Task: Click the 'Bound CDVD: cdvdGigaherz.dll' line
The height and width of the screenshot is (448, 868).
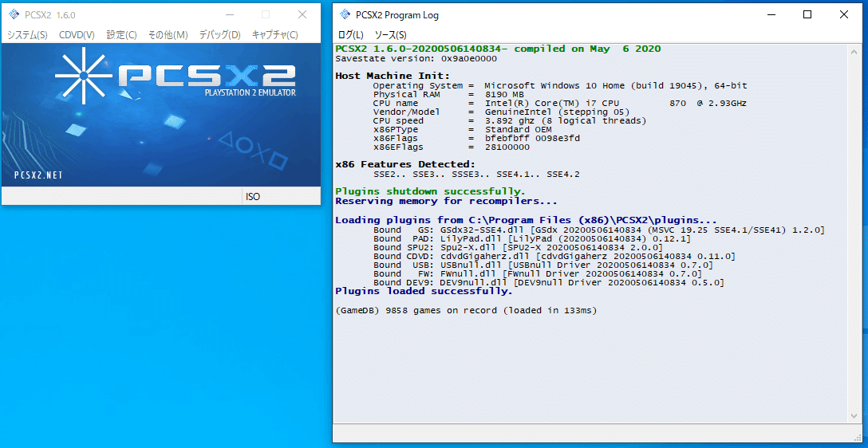Action: coord(554,256)
